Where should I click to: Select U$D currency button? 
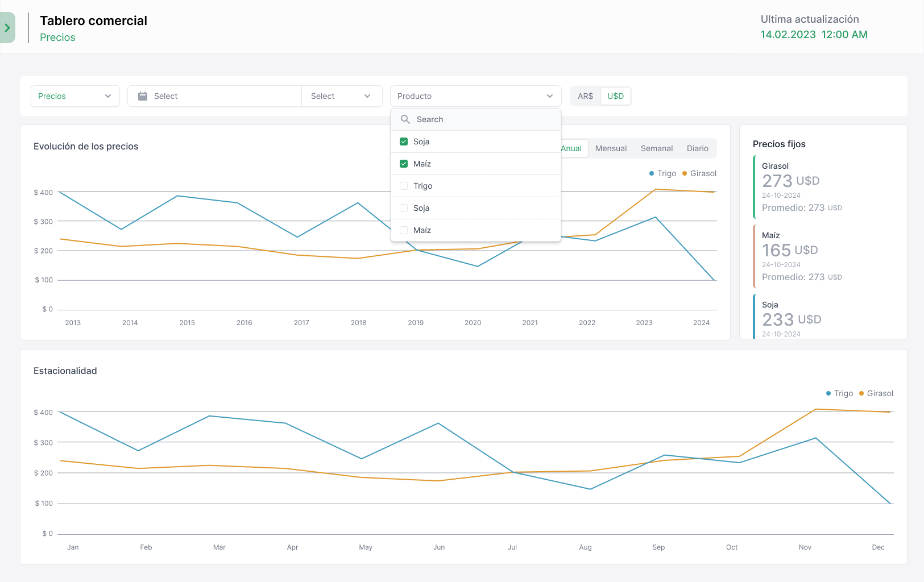(615, 96)
